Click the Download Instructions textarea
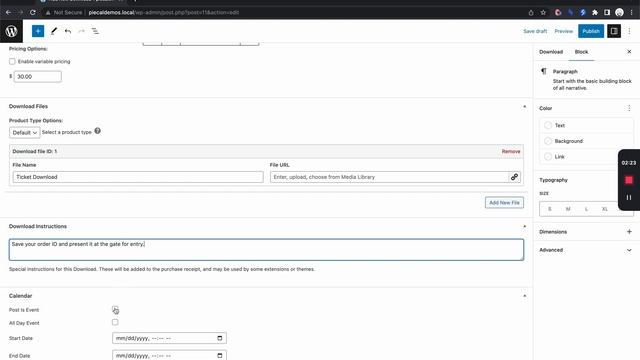Screen dimensions: 640x360 pos(266,249)
